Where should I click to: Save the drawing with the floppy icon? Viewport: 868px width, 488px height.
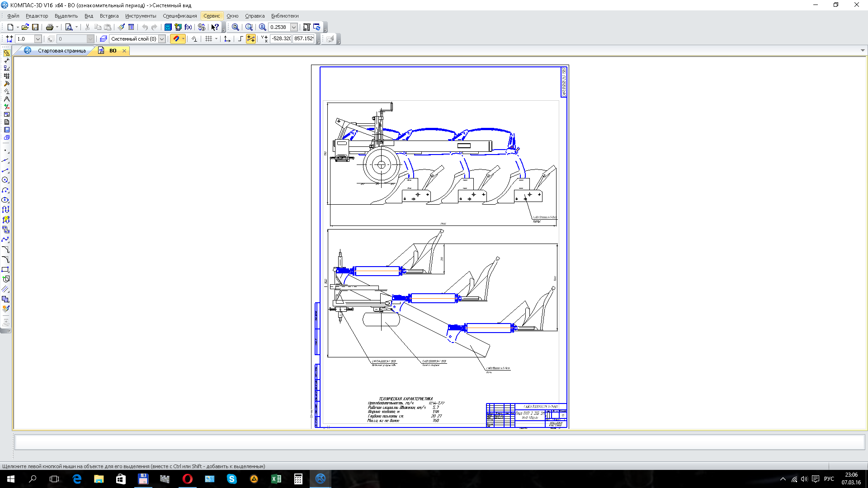35,27
